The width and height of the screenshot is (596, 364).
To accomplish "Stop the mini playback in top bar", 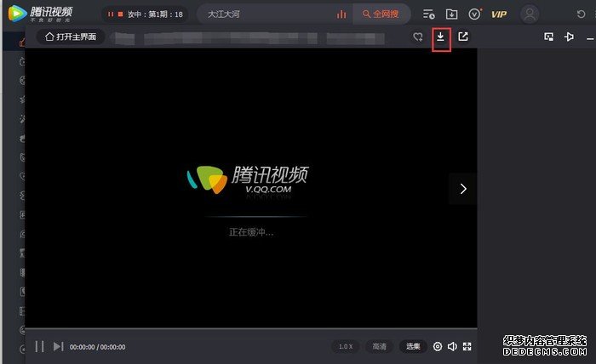I will click(121, 14).
